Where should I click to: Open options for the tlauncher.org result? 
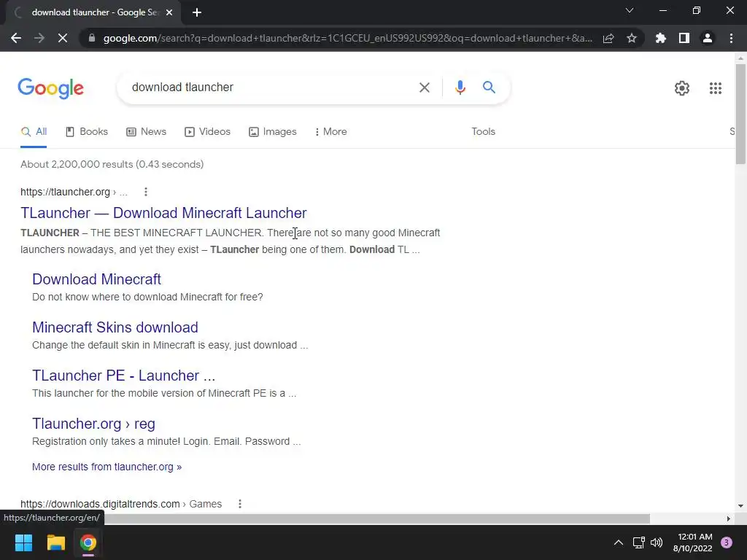pos(146,192)
